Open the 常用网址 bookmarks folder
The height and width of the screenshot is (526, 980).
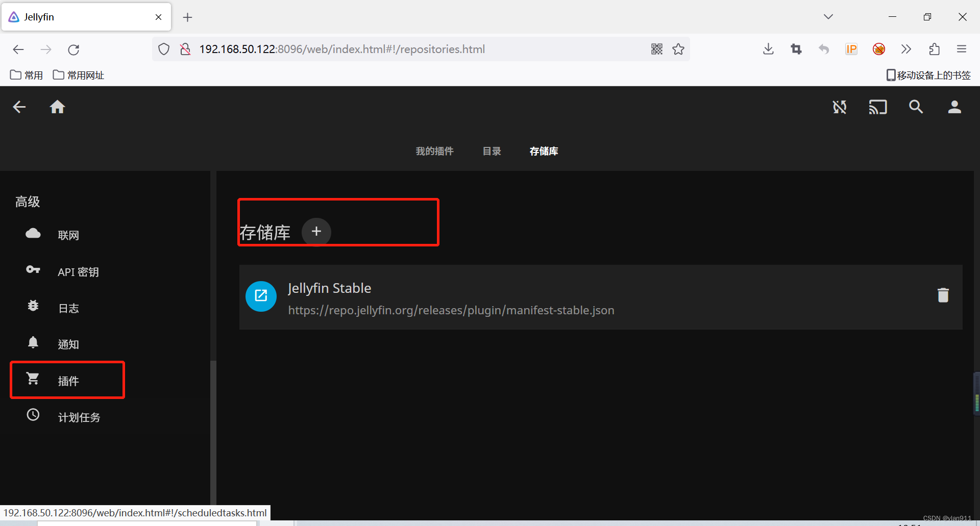coord(79,75)
